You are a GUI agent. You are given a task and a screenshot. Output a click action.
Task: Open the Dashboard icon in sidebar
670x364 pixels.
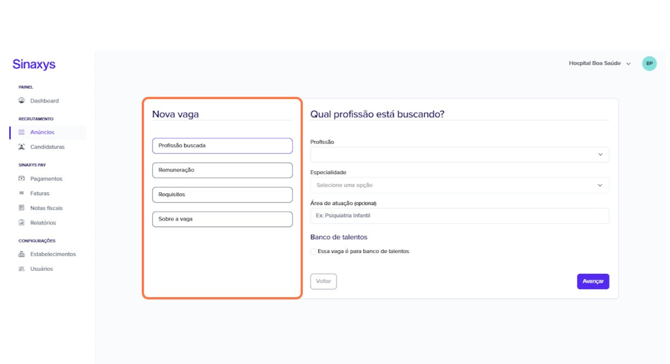pos(21,101)
